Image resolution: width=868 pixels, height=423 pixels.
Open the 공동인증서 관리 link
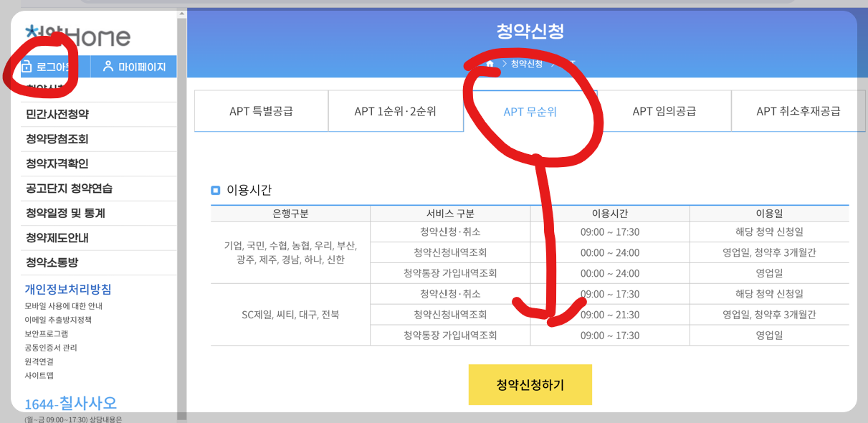[x=51, y=348]
